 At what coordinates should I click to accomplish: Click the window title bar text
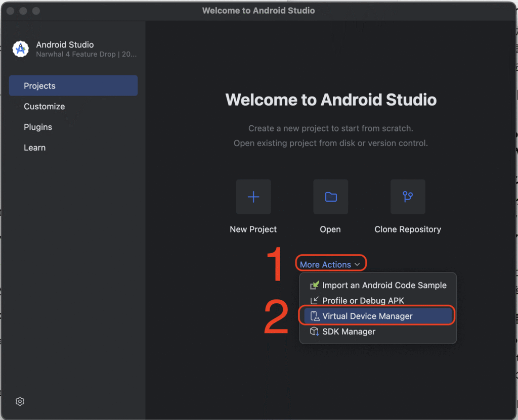pos(258,11)
